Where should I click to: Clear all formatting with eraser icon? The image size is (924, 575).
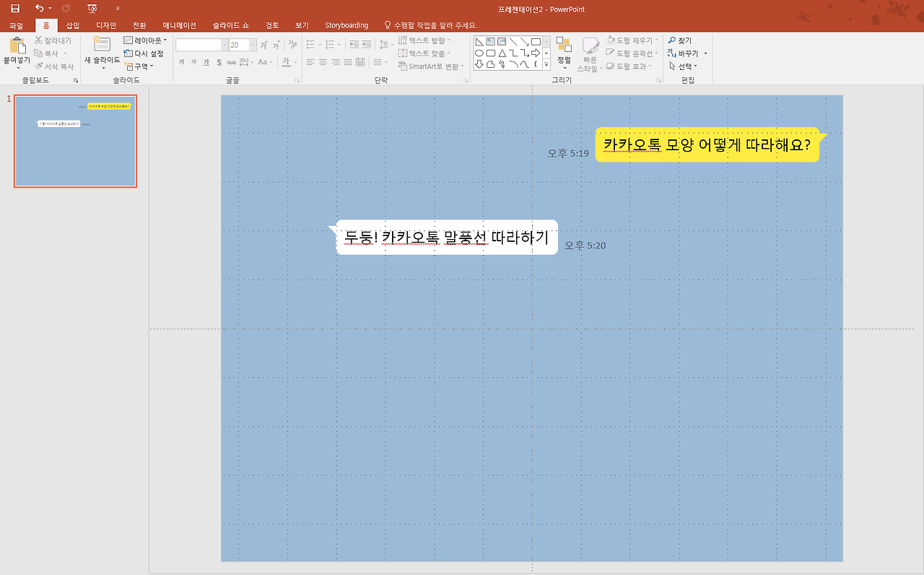[292, 45]
